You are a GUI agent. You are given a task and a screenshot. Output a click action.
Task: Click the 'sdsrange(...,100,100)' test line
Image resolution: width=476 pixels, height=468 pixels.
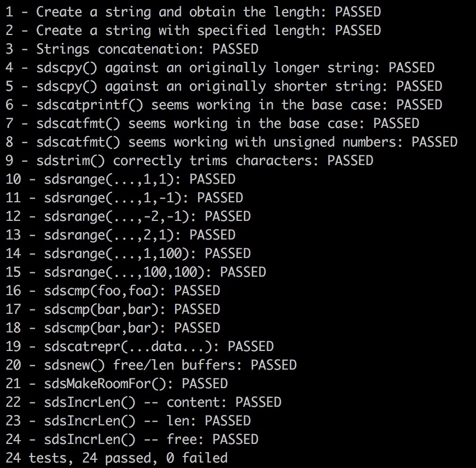[x=136, y=272]
